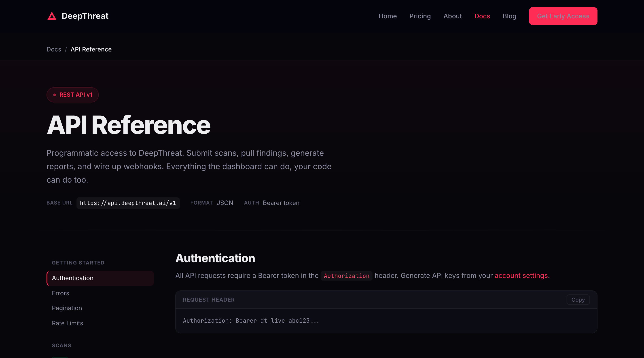This screenshot has height=358, width=644.
Task: Click the Docs breadcrumb link
Action: pos(54,49)
